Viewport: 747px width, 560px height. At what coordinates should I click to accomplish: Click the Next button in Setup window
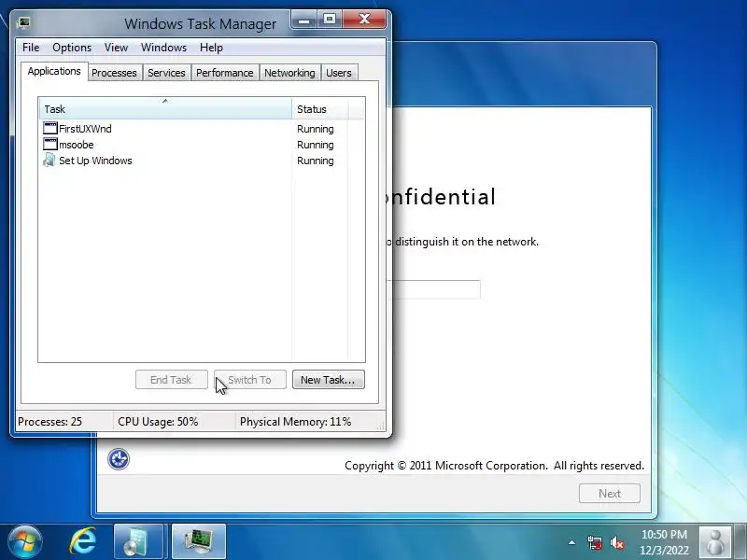click(x=610, y=494)
